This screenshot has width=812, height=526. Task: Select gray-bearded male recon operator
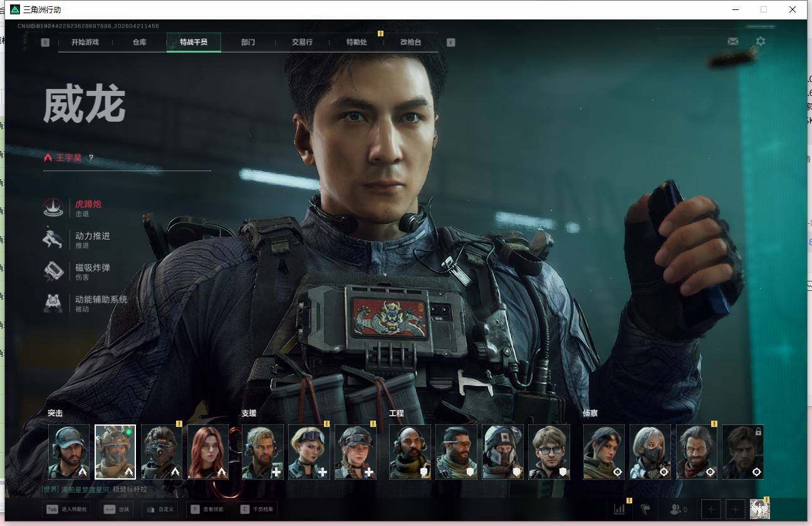(x=697, y=452)
